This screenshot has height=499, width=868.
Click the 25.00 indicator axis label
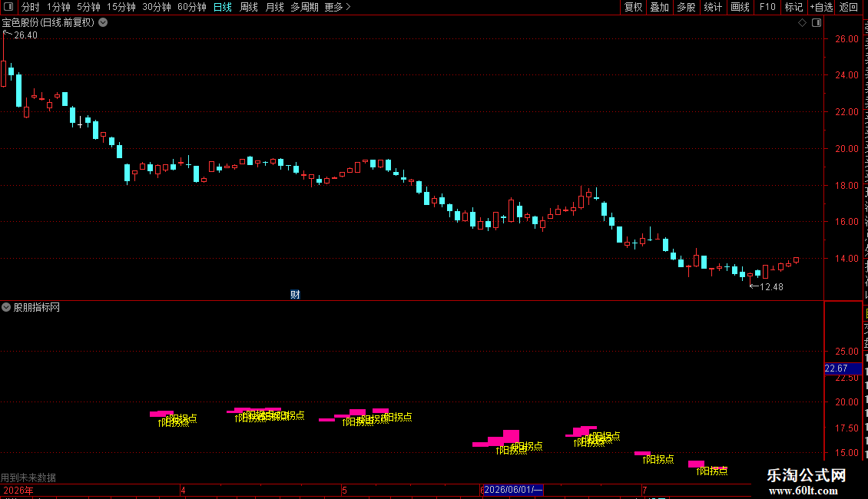(x=847, y=352)
